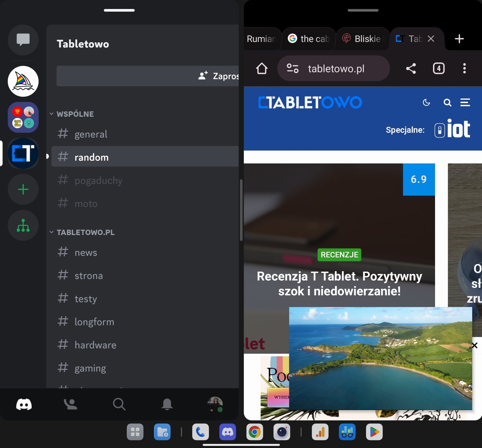Image resolution: width=482 pixels, height=448 pixels.
Task: Open a new Chrome tab
Action: tap(459, 39)
